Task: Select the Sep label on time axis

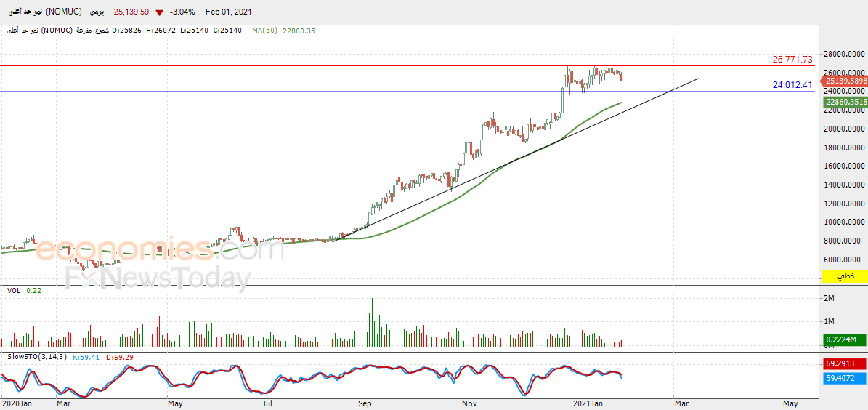Action: pyautogui.click(x=364, y=404)
